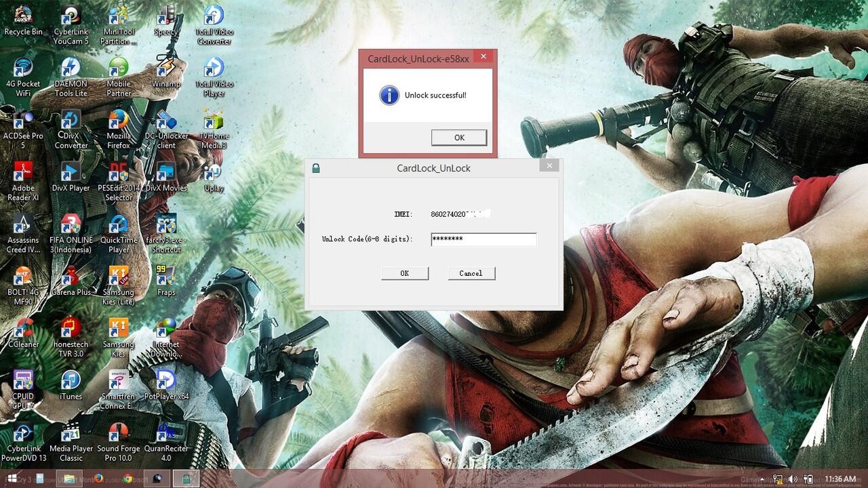Open Chrome from the taskbar
Viewport: 868px width, 488px height.
point(127,479)
